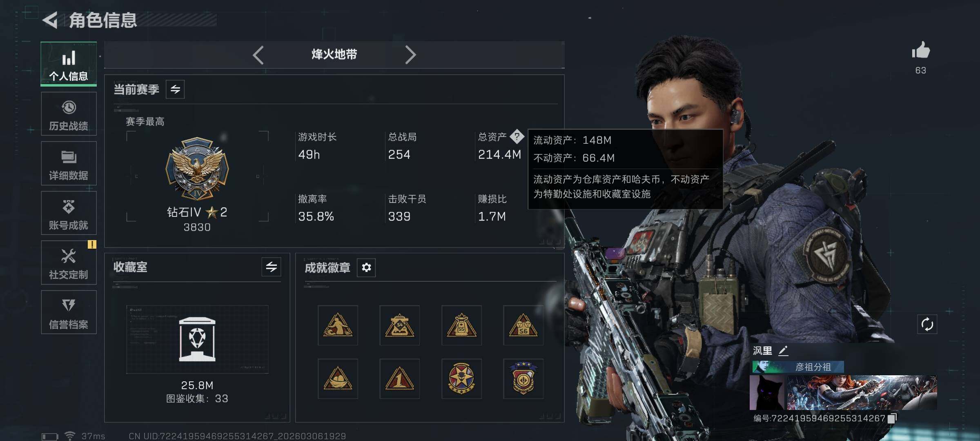This screenshot has width=980, height=441.
Task: Open 成就徽章 badge settings gear
Action: (366, 267)
